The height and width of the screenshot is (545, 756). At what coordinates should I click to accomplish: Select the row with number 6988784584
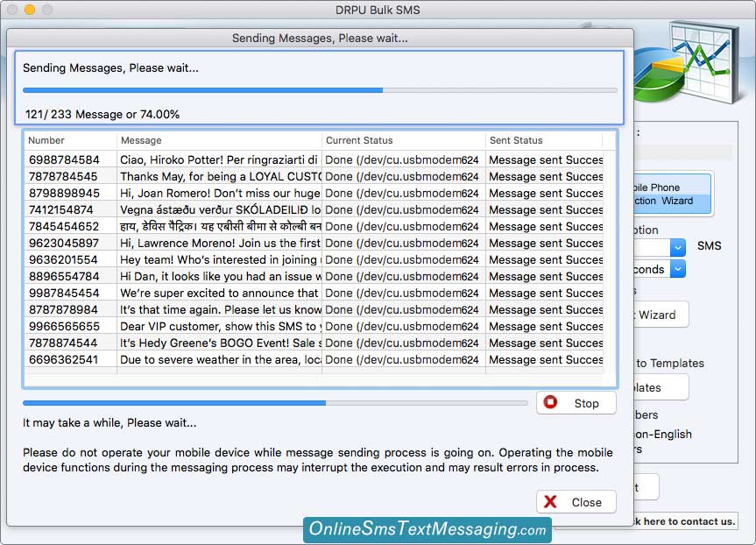click(314, 159)
